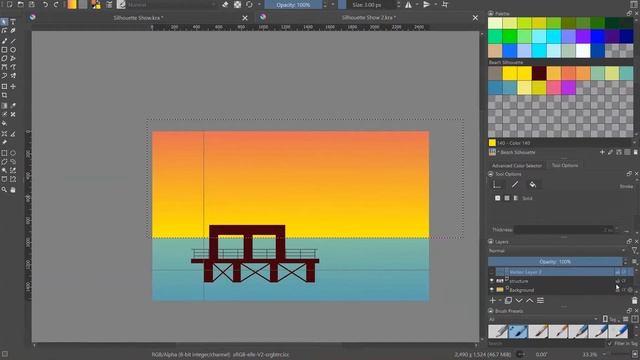Open layer filter funnel dropdown
This screenshot has height=360, width=640.
tap(635, 251)
